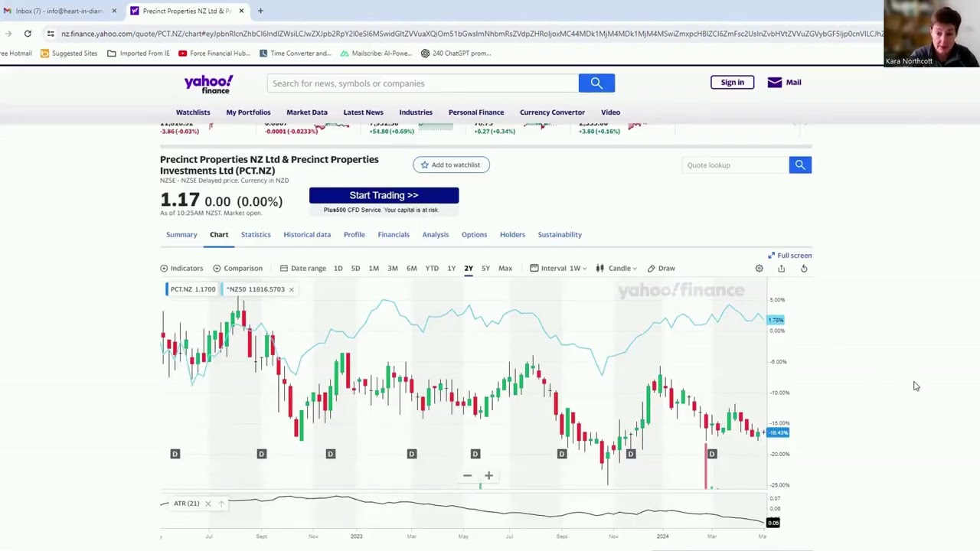Add a Comparison symbol
The width and height of the screenshot is (980, 551).
click(x=237, y=269)
